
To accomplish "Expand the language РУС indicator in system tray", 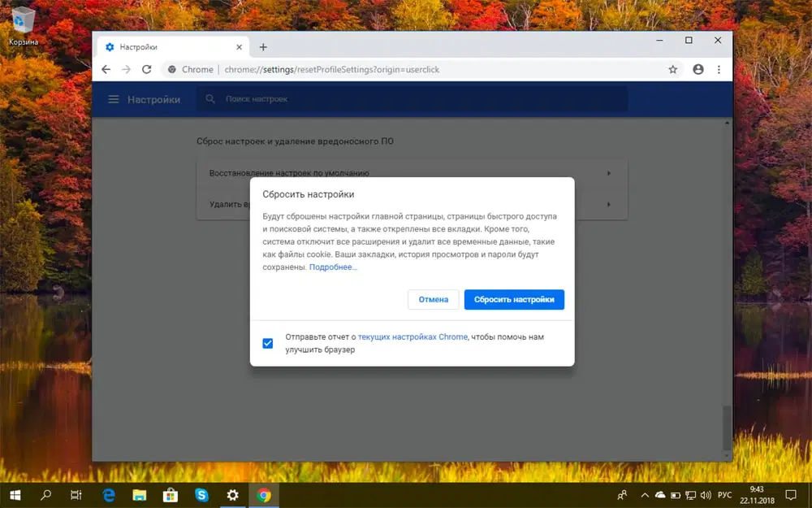I will 727,495.
